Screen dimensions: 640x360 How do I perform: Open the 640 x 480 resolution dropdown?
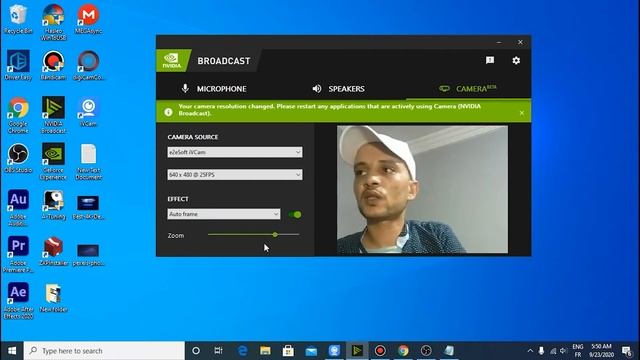[235, 175]
